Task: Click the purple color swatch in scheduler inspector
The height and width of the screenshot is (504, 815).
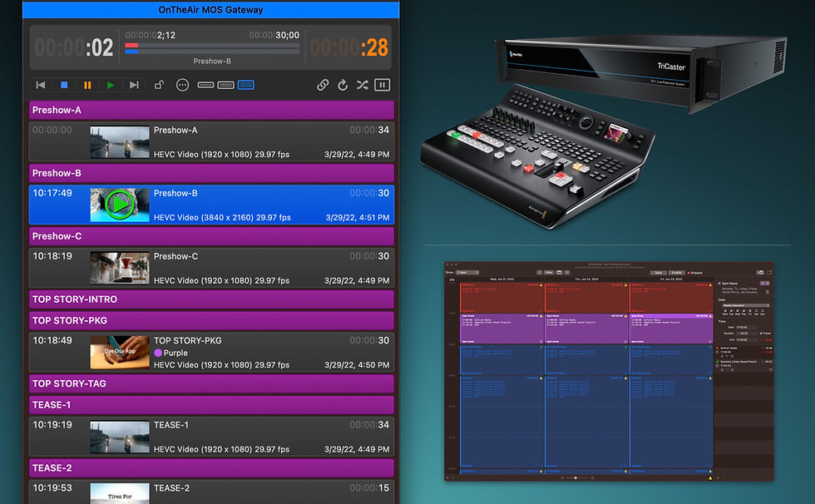Action: (x=764, y=283)
